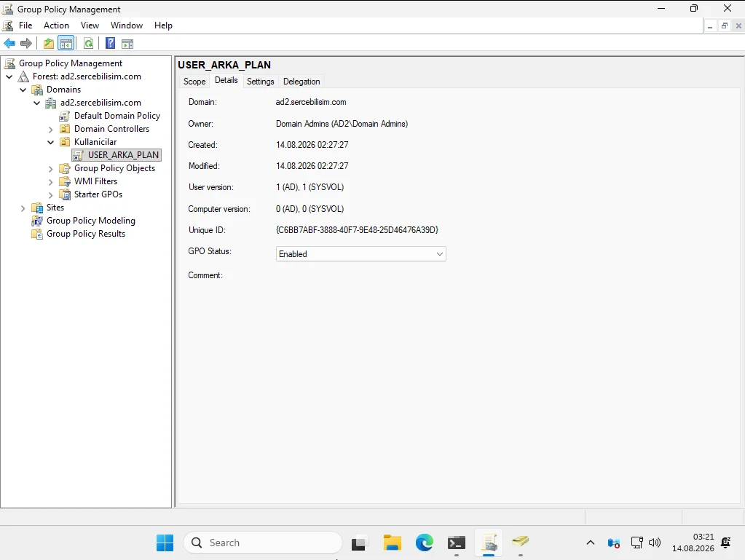The width and height of the screenshot is (745, 560).
Task: Collapse the Domains tree node
Action: click(x=23, y=90)
